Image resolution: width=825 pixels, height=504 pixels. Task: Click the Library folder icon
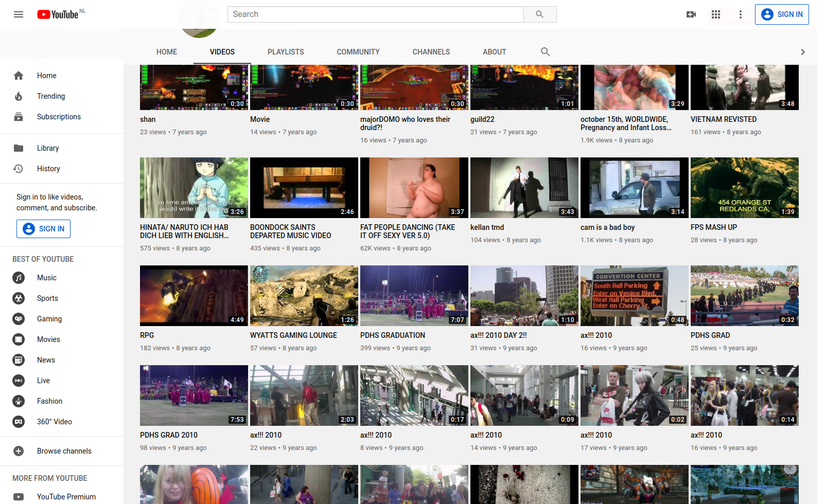point(19,148)
